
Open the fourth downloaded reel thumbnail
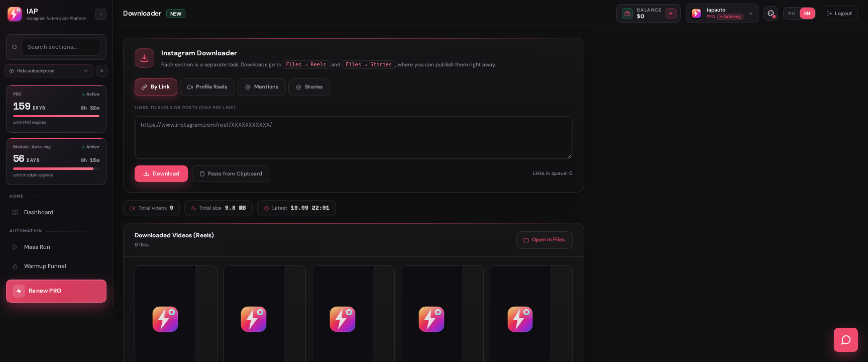coord(442,314)
